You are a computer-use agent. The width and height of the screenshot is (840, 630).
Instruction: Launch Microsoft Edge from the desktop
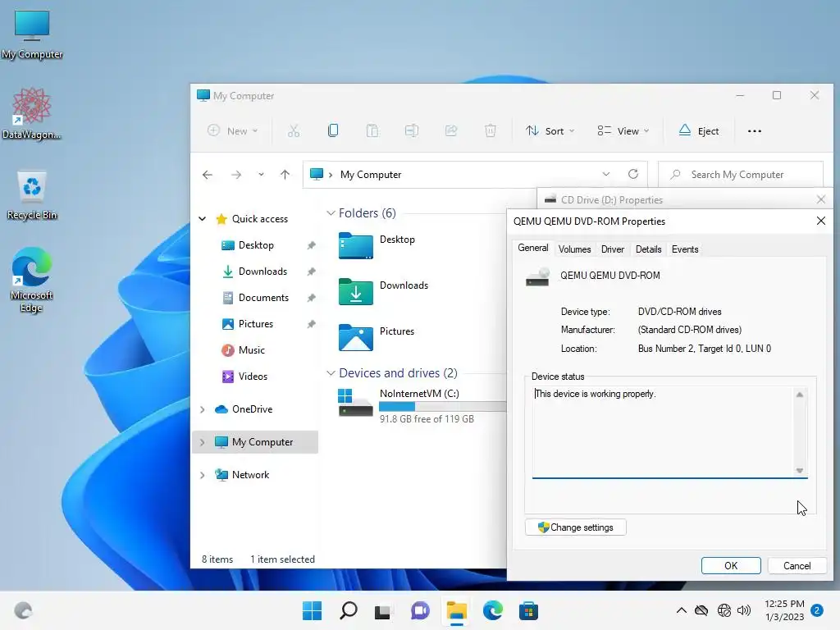(32, 279)
